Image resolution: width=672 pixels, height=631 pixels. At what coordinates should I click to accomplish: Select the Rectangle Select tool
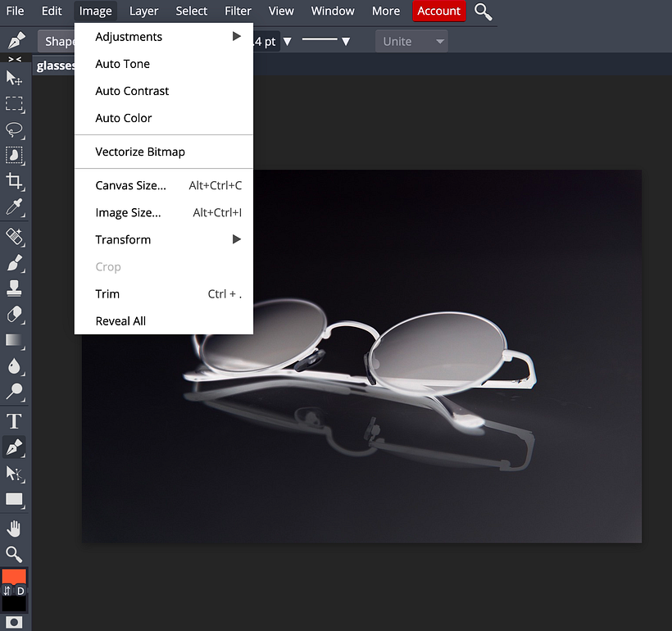(x=14, y=104)
